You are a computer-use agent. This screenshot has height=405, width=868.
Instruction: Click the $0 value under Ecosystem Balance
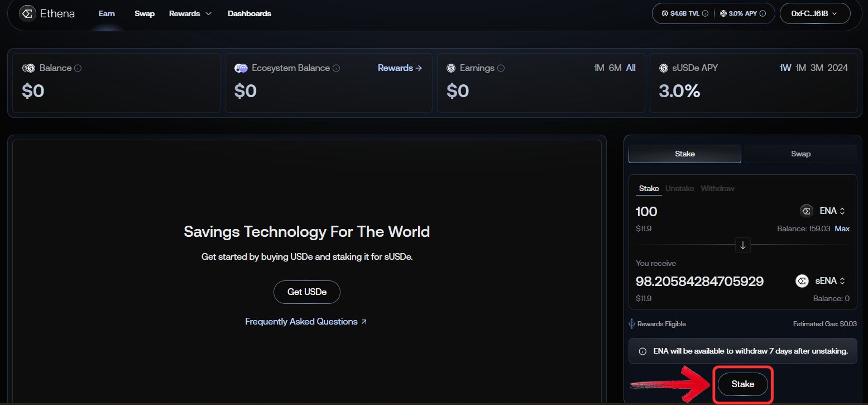click(x=246, y=91)
